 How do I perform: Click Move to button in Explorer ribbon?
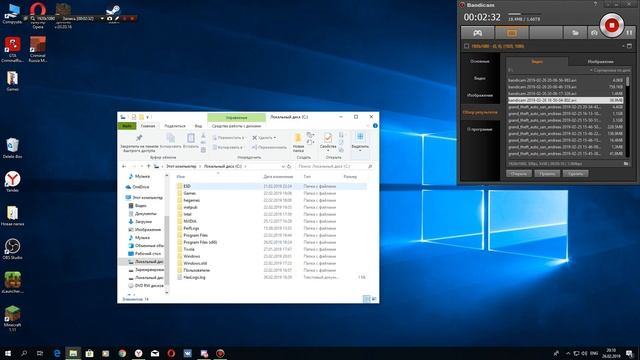[229, 138]
